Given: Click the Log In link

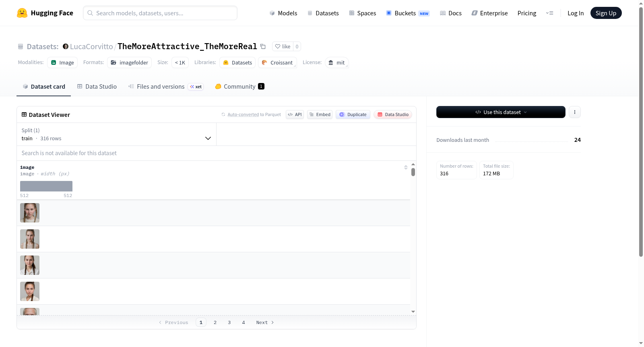Looking at the screenshot, I should pyautogui.click(x=576, y=13).
